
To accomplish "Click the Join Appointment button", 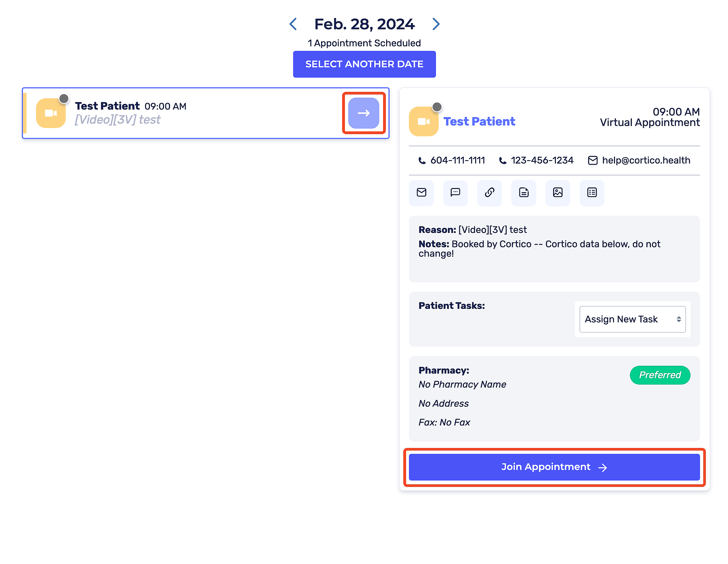I will 554,467.
